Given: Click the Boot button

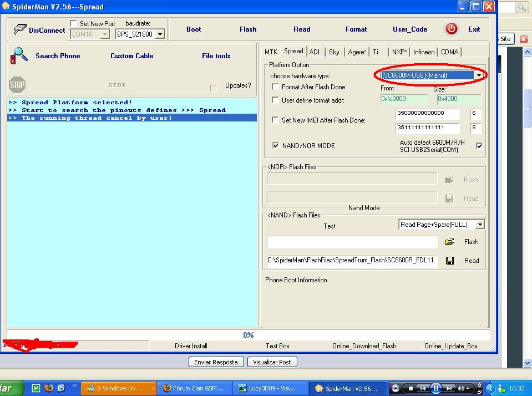Looking at the screenshot, I should pyautogui.click(x=194, y=29).
